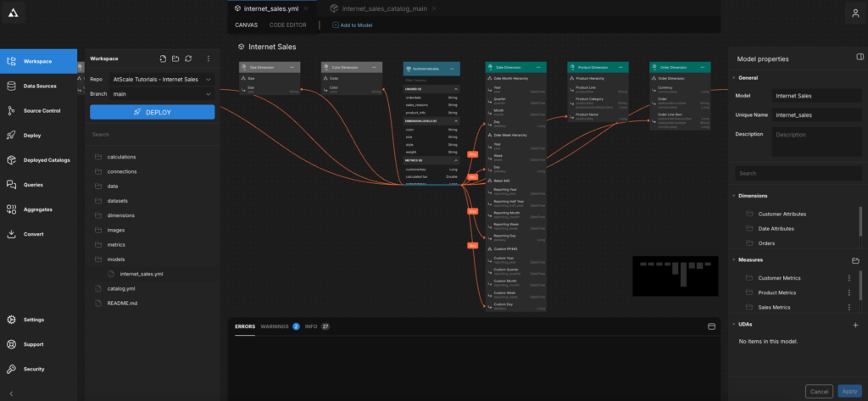Screen dimensions: 868x401
Task: Switch to the Warnings tab
Action: coord(275,326)
